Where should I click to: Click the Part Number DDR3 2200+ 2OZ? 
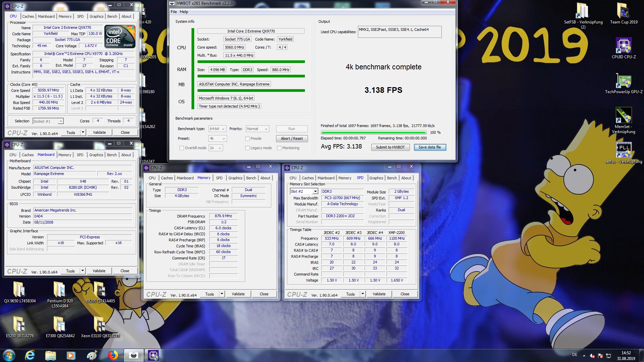click(x=342, y=216)
